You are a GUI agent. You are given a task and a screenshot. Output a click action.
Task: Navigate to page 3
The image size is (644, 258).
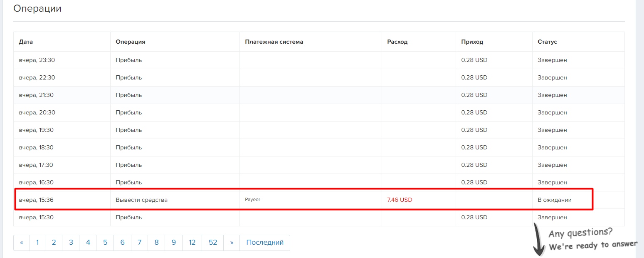(71, 243)
